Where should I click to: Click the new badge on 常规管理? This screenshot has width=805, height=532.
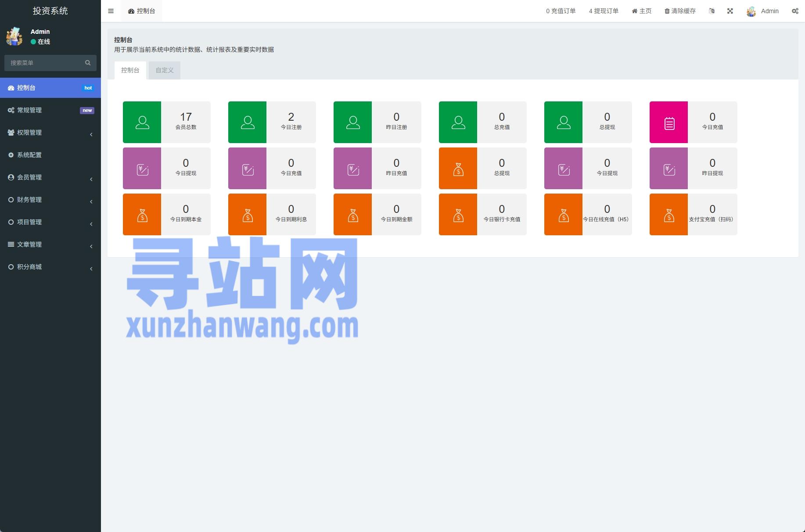87,111
